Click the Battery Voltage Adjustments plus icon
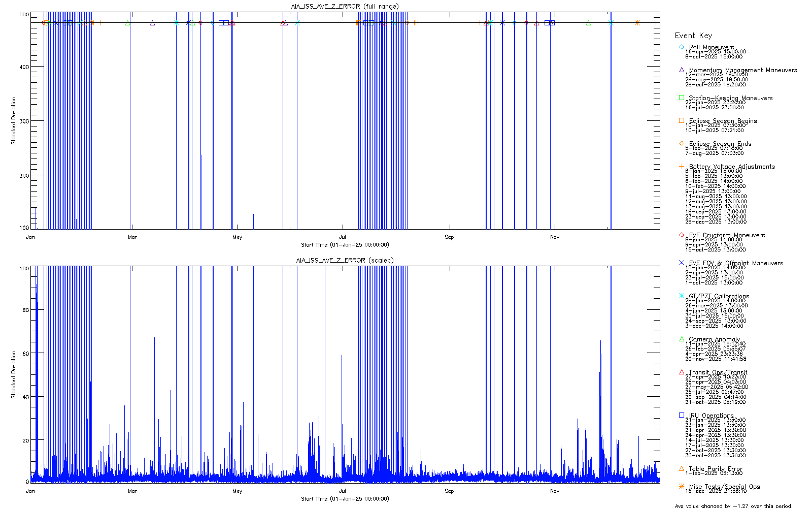The width and height of the screenshot is (812, 508). tap(681, 166)
